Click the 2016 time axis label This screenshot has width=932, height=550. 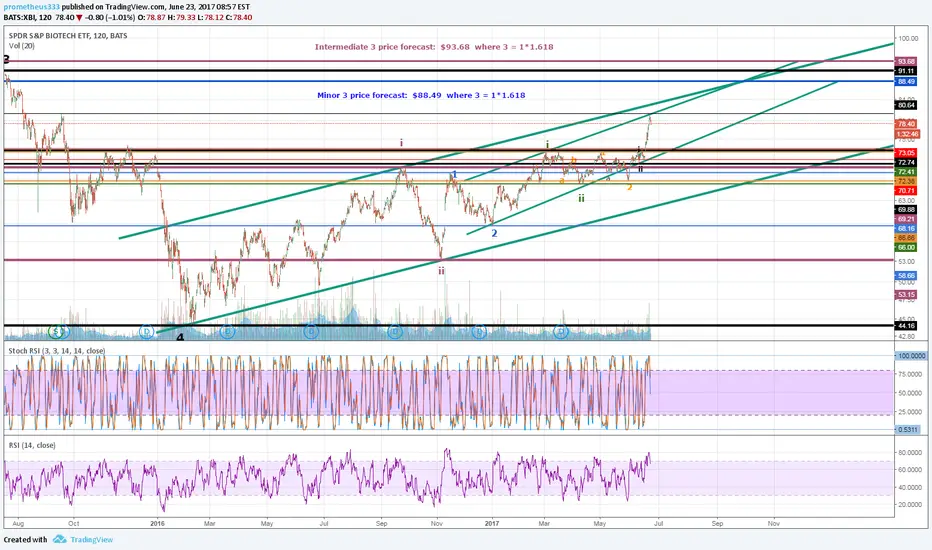click(x=157, y=524)
